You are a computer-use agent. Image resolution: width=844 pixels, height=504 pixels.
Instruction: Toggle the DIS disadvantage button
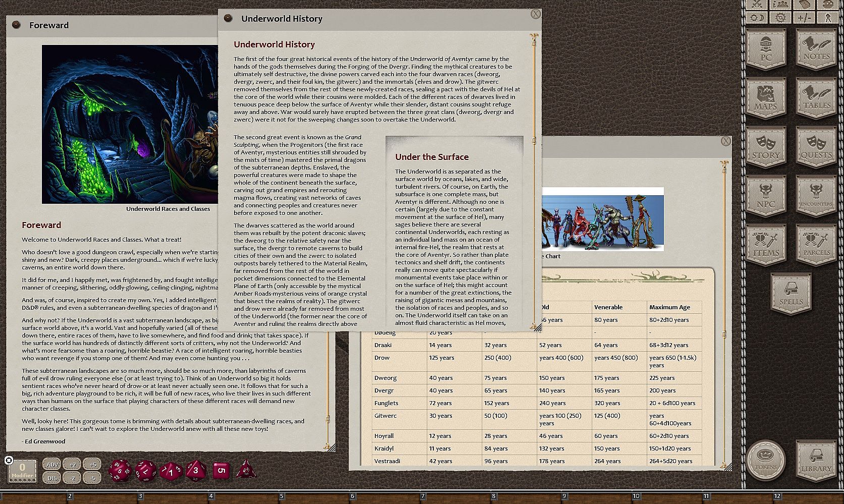pos(52,478)
